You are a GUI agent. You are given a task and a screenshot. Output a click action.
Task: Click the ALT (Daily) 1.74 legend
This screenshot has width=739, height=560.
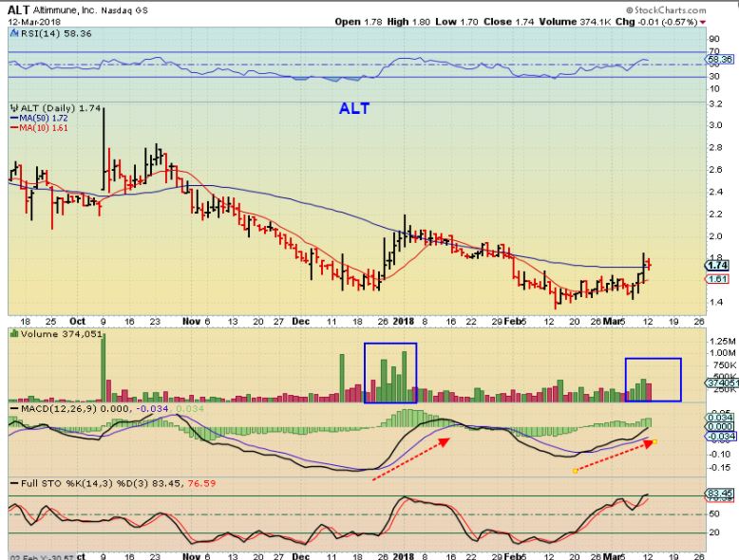56,108
